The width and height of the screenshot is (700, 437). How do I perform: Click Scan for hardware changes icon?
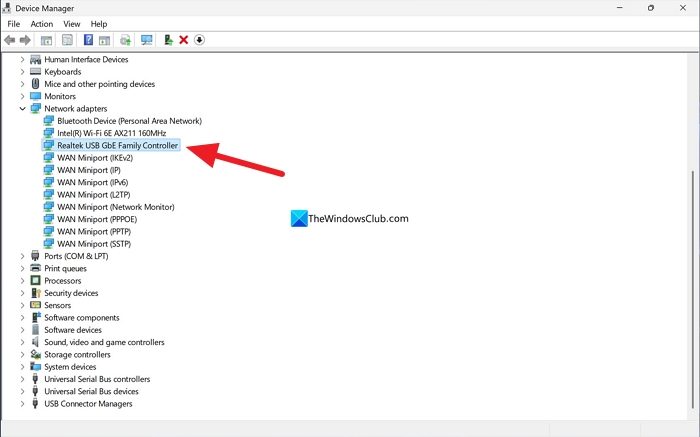(x=125, y=40)
